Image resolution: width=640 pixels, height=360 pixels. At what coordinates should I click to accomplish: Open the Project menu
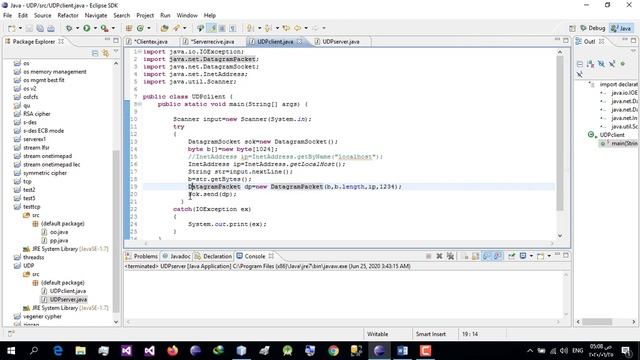pos(145,16)
